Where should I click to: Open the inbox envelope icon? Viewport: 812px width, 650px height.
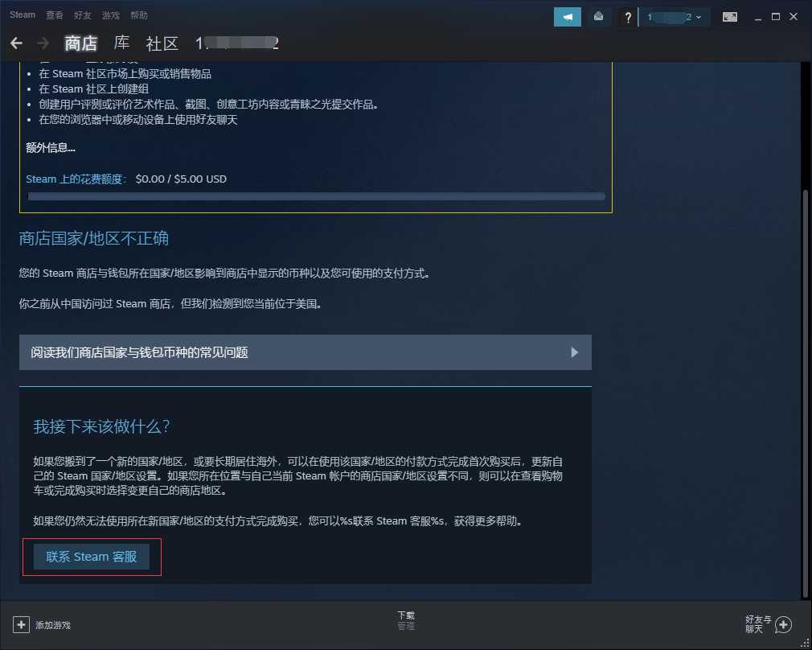[598, 17]
